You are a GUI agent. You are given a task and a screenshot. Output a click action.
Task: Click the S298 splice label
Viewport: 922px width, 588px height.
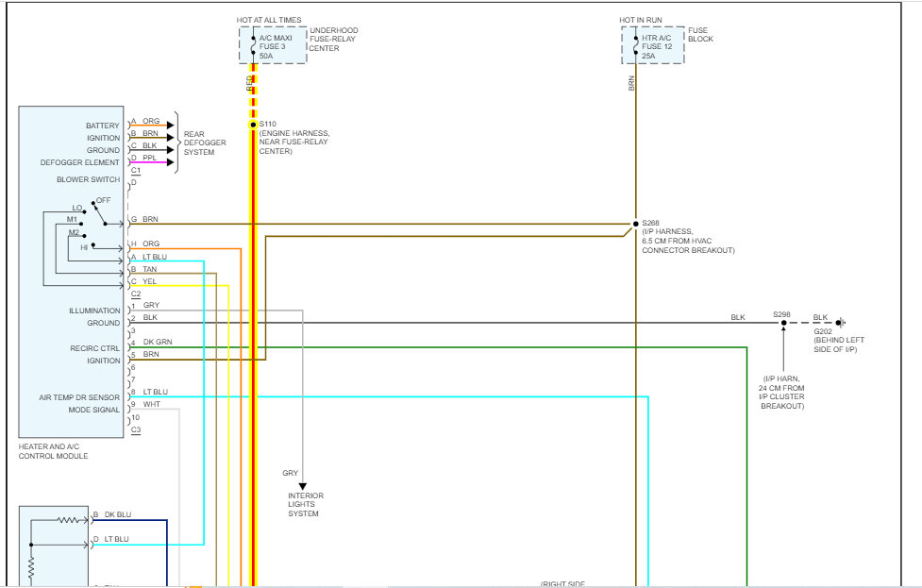click(781, 314)
